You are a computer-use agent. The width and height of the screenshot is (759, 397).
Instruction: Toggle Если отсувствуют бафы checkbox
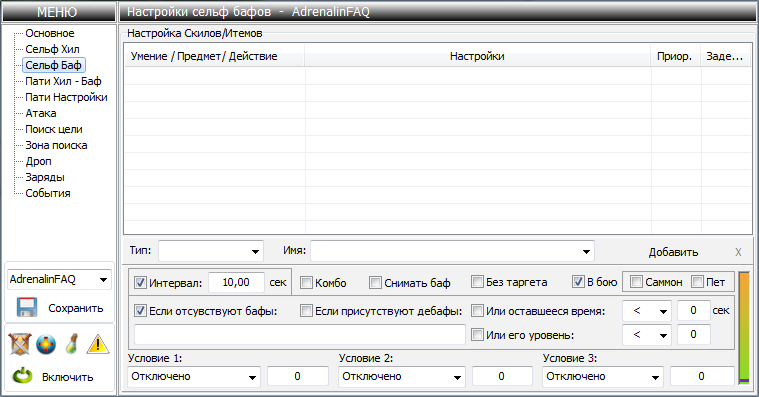(x=140, y=311)
